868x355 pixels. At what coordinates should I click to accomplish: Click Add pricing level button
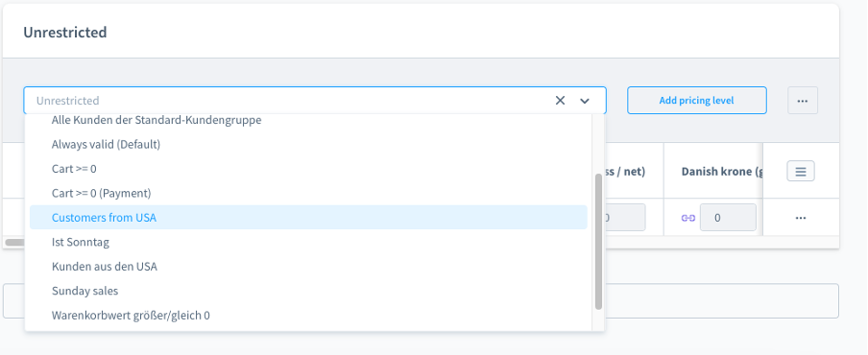tap(696, 101)
